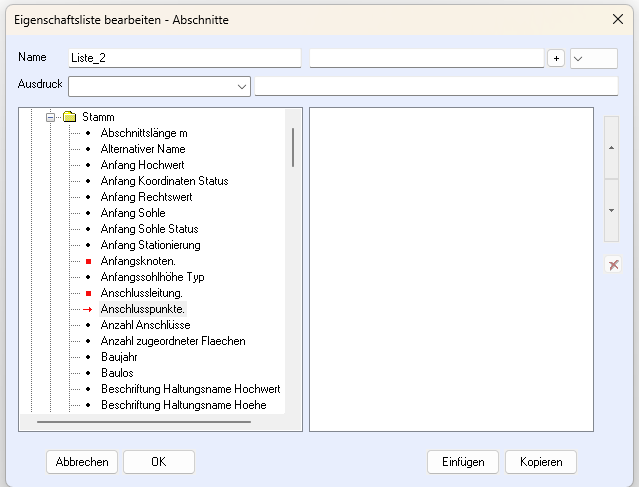Open the small dropdown next to plus button

[x=593, y=59]
